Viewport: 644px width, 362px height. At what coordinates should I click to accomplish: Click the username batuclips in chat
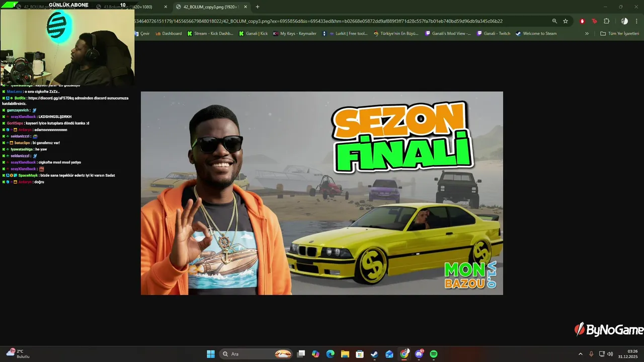click(x=22, y=143)
